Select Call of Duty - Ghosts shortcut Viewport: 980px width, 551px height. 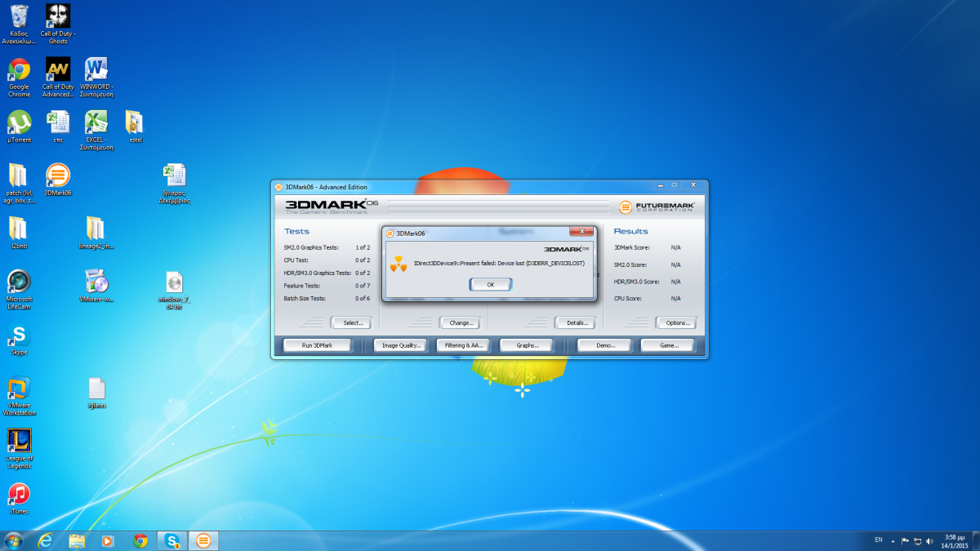click(58, 24)
